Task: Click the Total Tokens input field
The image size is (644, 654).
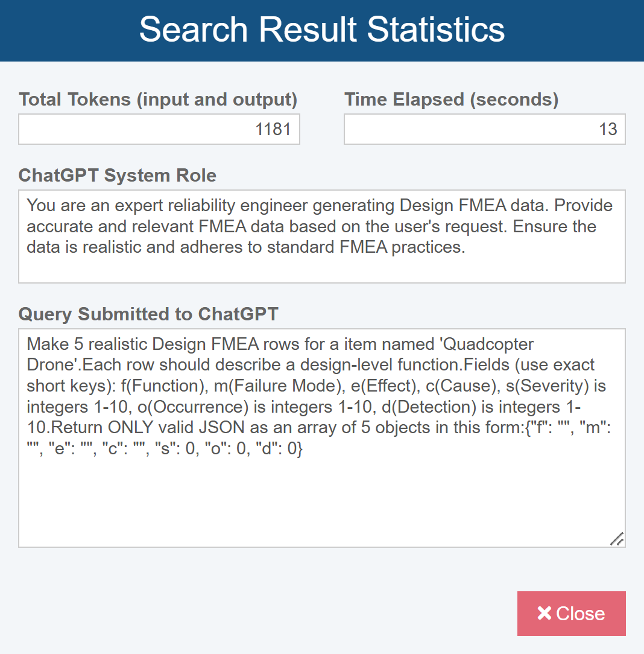Action: 159,129
